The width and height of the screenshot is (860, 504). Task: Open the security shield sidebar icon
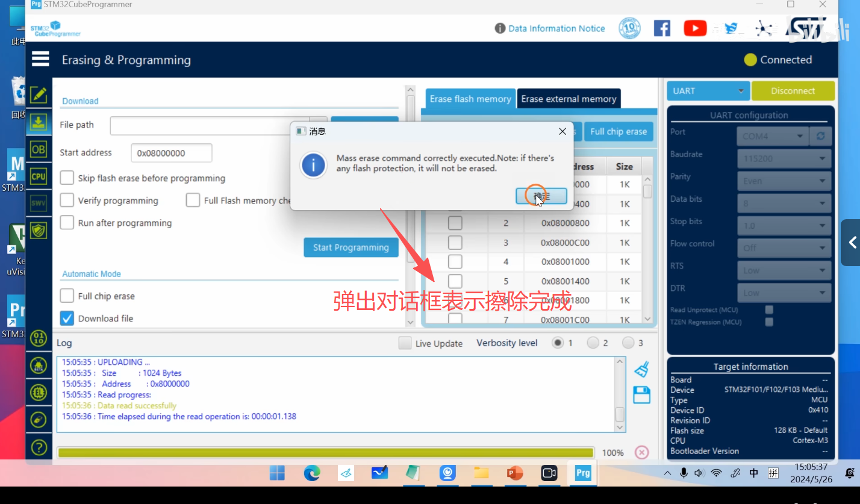click(39, 230)
